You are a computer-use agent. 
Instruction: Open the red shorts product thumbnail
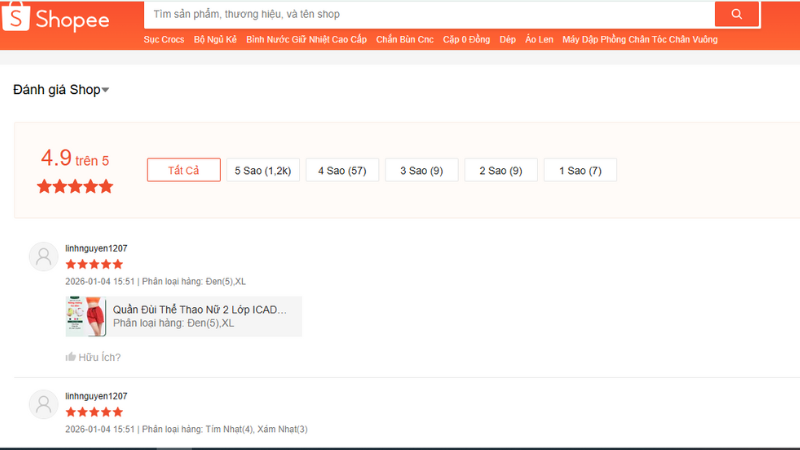click(x=86, y=317)
